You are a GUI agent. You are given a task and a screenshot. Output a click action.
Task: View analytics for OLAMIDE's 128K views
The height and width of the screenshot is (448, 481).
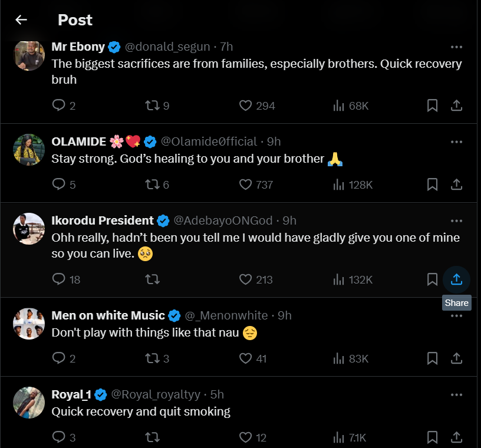click(339, 185)
